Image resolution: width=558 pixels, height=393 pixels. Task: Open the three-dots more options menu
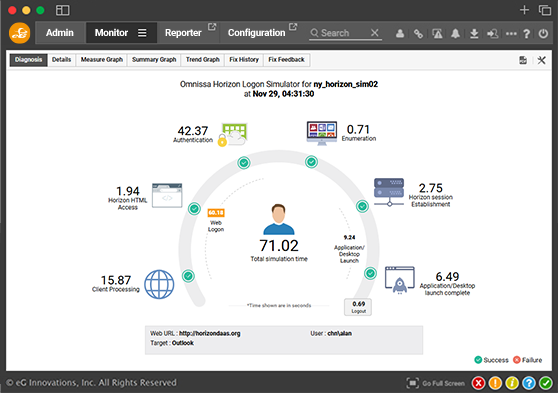point(511,34)
